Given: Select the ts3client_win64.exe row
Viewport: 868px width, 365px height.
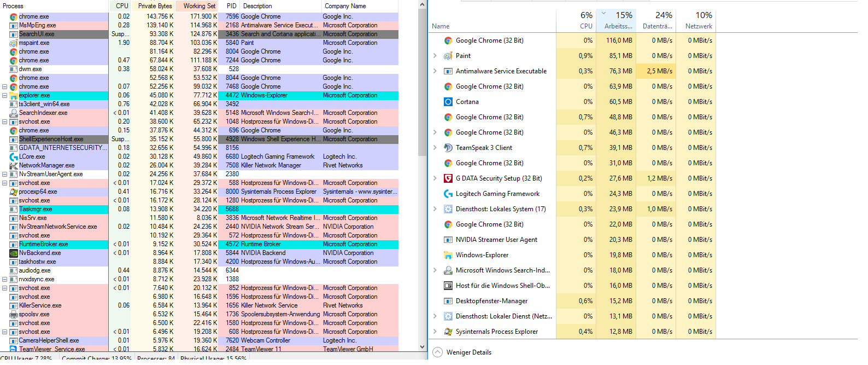Looking at the screenshot, I should (x=199, y=104).
